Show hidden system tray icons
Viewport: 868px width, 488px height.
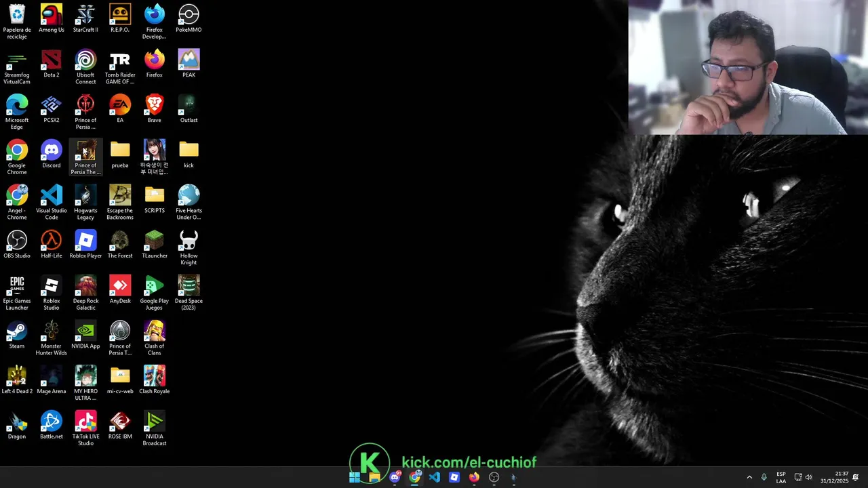pos(749,477)
